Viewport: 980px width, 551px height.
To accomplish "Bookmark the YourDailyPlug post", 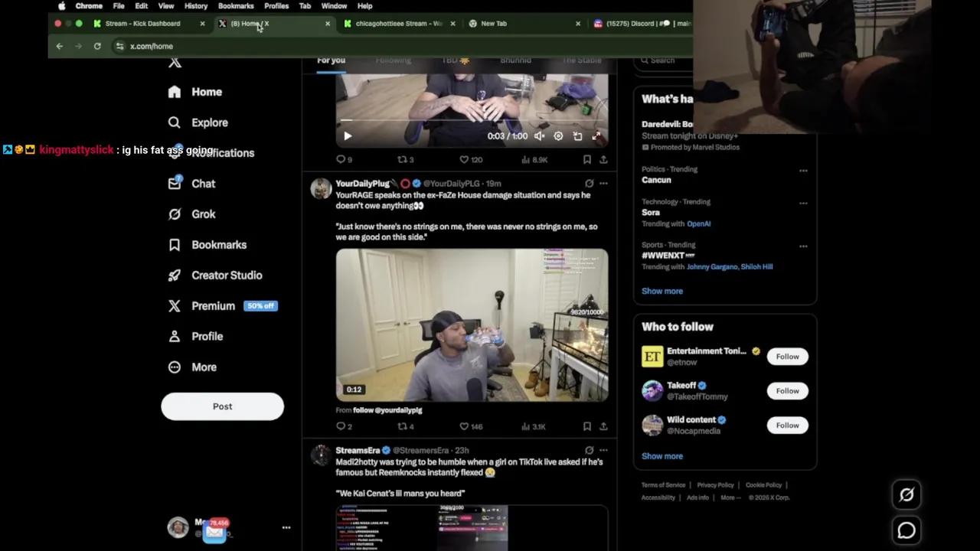I will (586, 426).
